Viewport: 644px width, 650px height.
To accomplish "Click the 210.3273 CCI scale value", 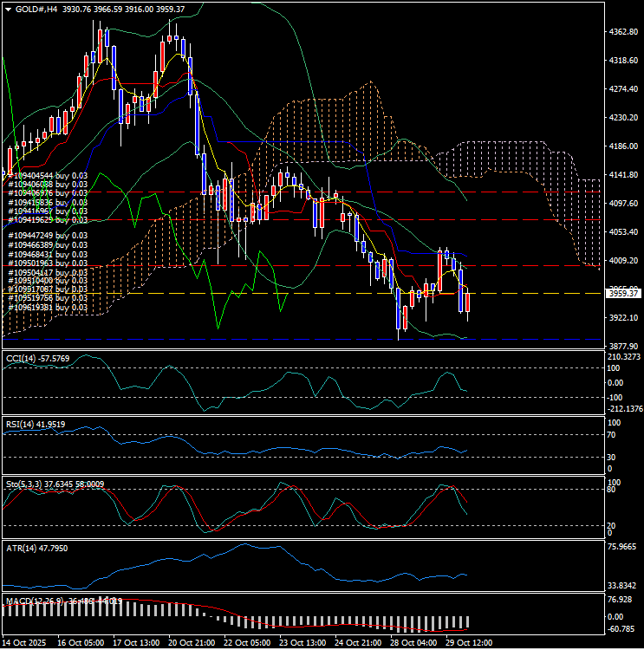I will coord(624,357).
